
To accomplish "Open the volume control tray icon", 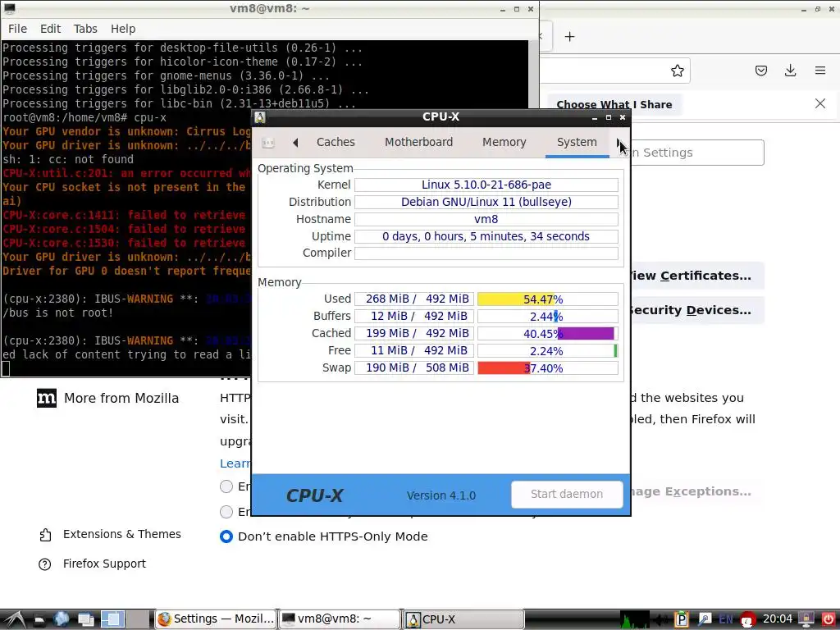I will [662, 620].
